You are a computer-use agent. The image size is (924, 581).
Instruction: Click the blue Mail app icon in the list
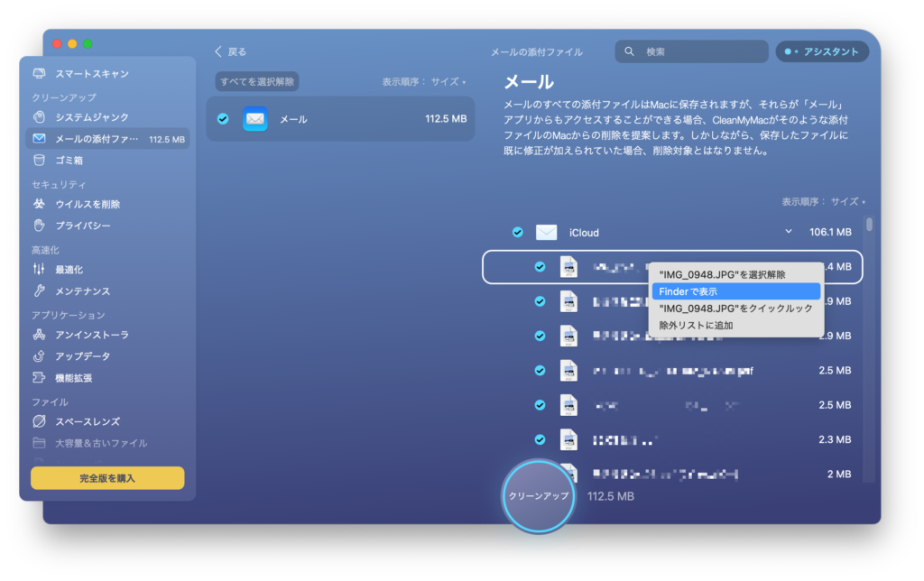[255, 119]
